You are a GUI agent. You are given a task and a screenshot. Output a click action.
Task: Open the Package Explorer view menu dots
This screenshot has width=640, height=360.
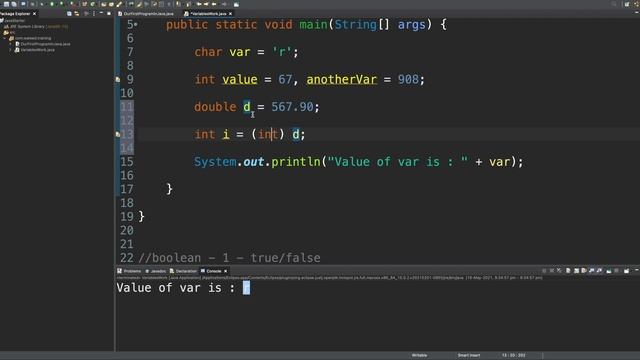pyautogui.click(x=94, y=13)
